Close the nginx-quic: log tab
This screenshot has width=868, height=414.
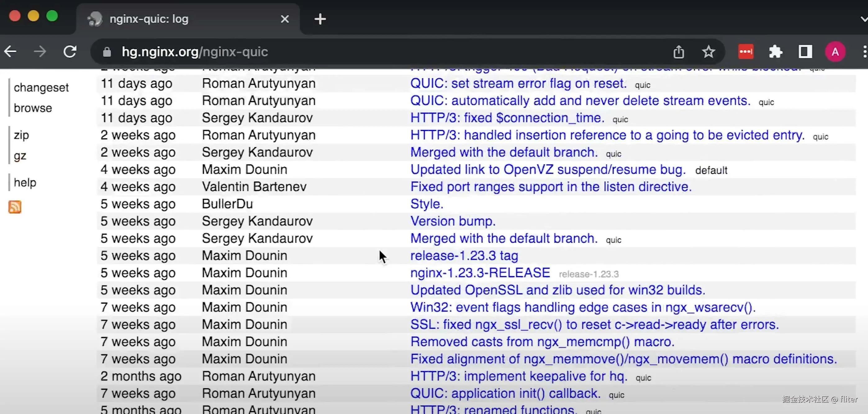click(285, 19)
